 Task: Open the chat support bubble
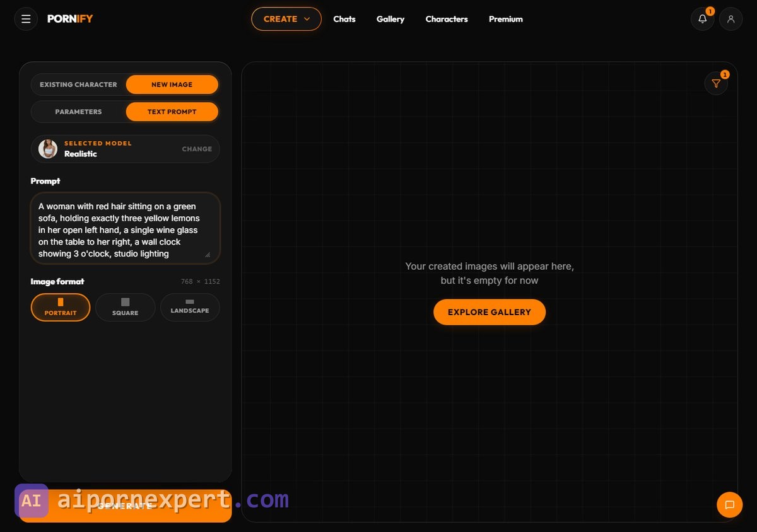coord(730,505)
